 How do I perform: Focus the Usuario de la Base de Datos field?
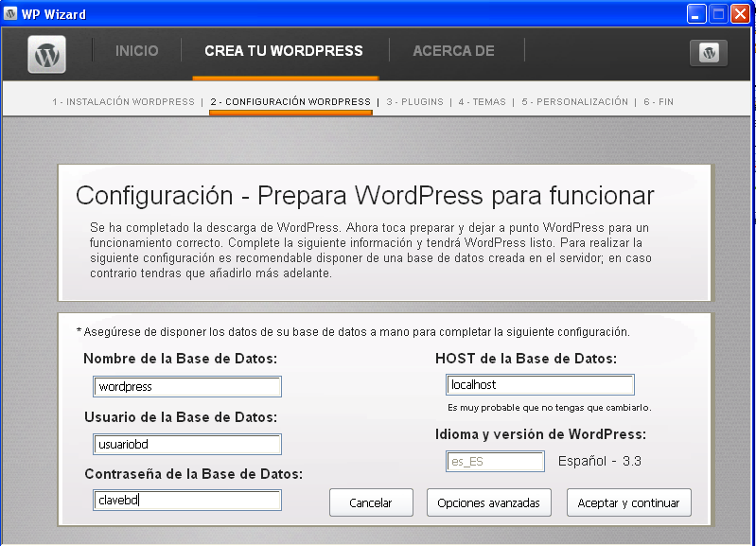[x=187, y=445]
